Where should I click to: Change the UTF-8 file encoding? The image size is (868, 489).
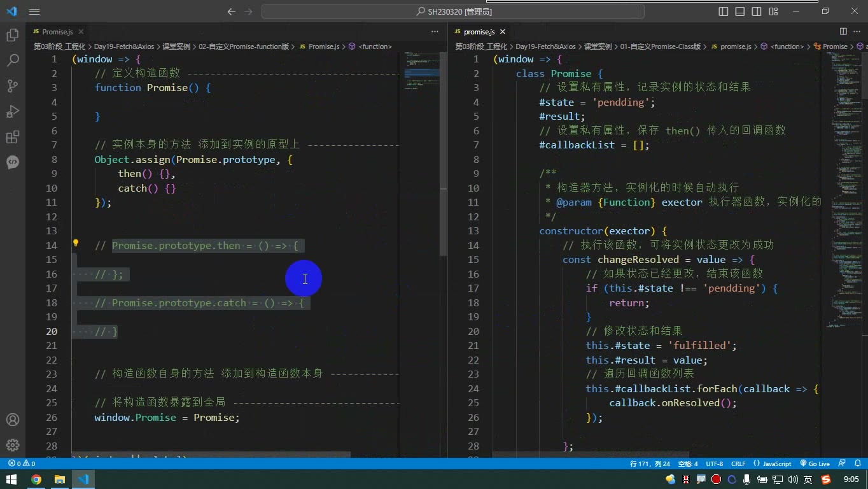point(714,464)
